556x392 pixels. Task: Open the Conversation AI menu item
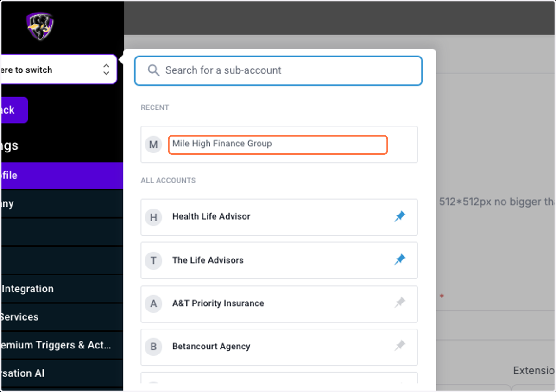62,373
